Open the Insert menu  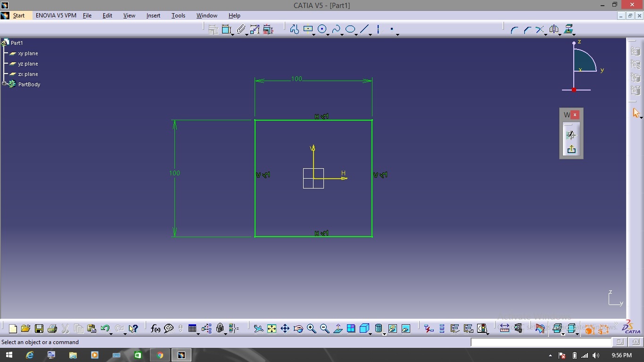pyautogui.click(x=153, y=15)
